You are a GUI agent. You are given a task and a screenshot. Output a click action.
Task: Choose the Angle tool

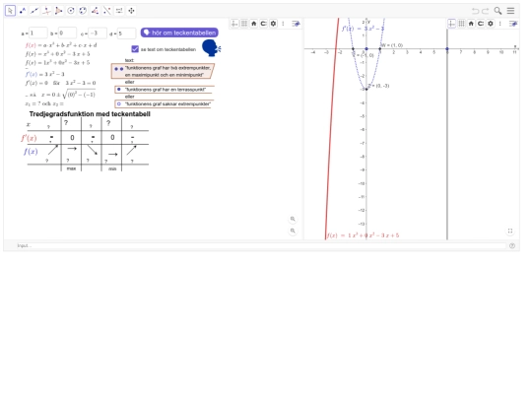click(x=95, y=11)
